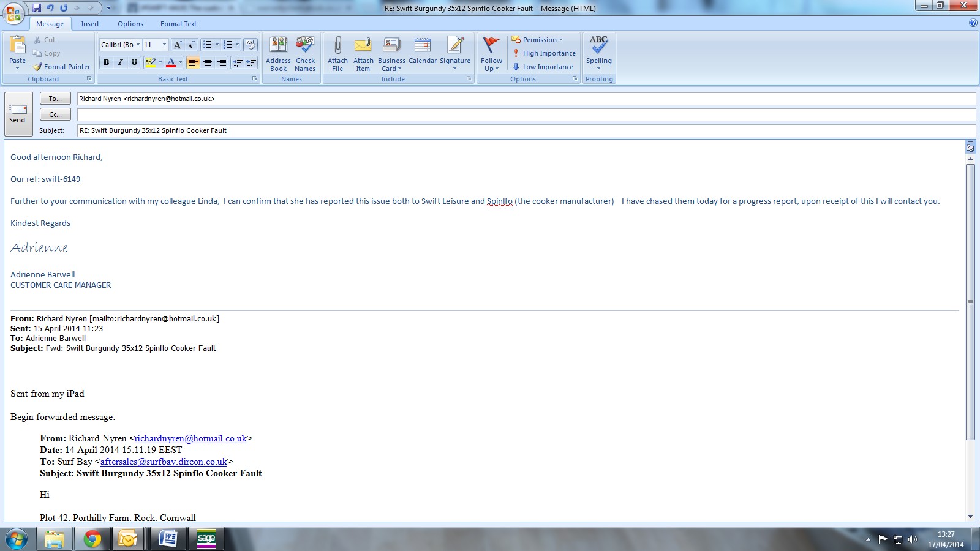The image size is (980, 551).
Task: Decrease the indent
Action: click(x=238, y=62)
